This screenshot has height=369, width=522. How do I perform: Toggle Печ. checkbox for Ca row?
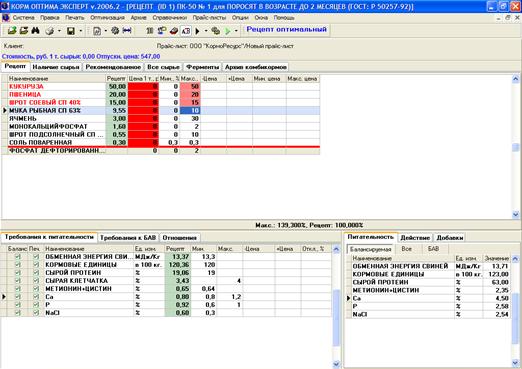36,297
